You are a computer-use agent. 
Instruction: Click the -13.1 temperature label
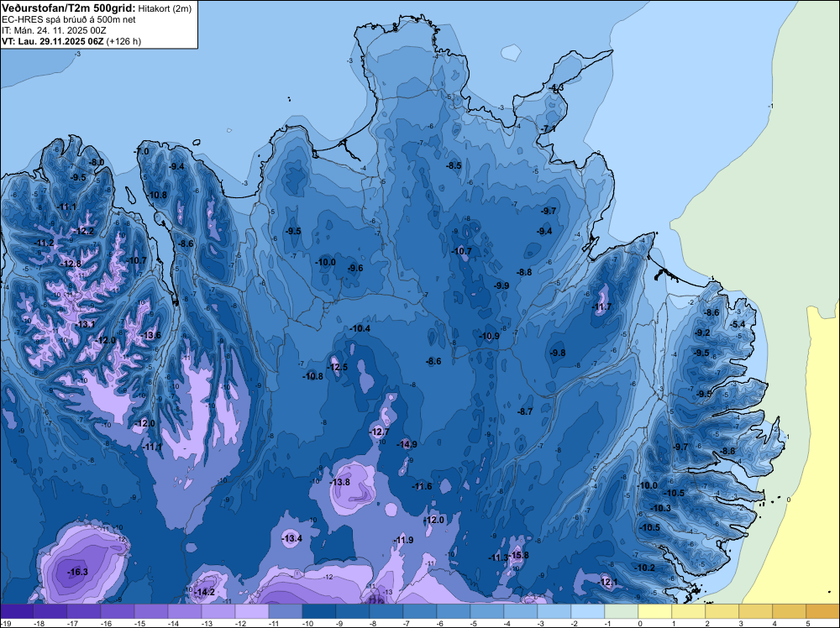coord(86,324)
